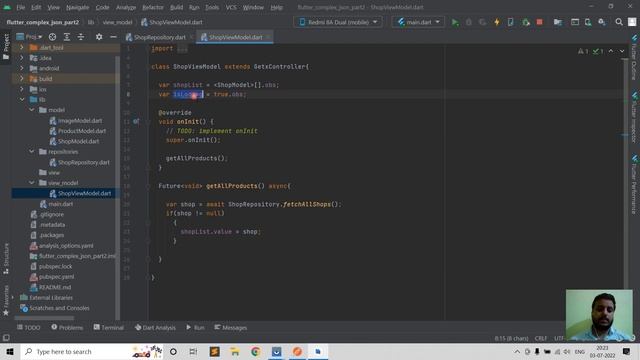Open Dart Analysis tool window

pos(155,327)
